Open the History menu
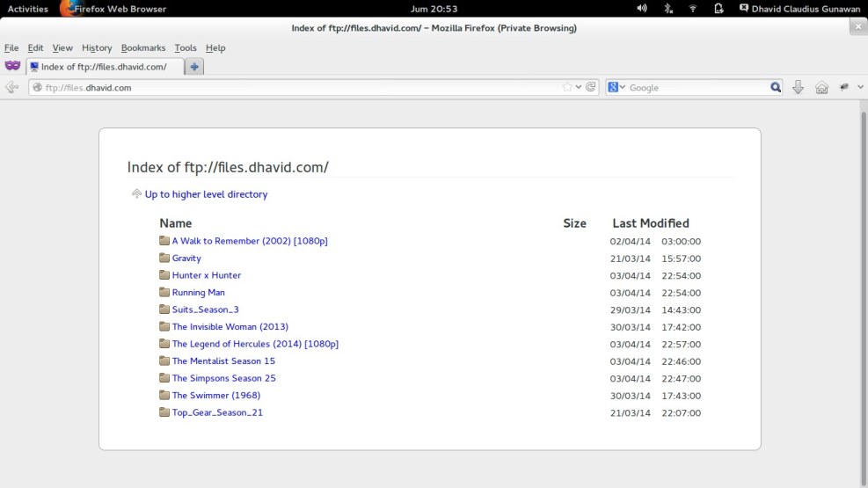This screenshot has width=868, height=488. point(97,47)
